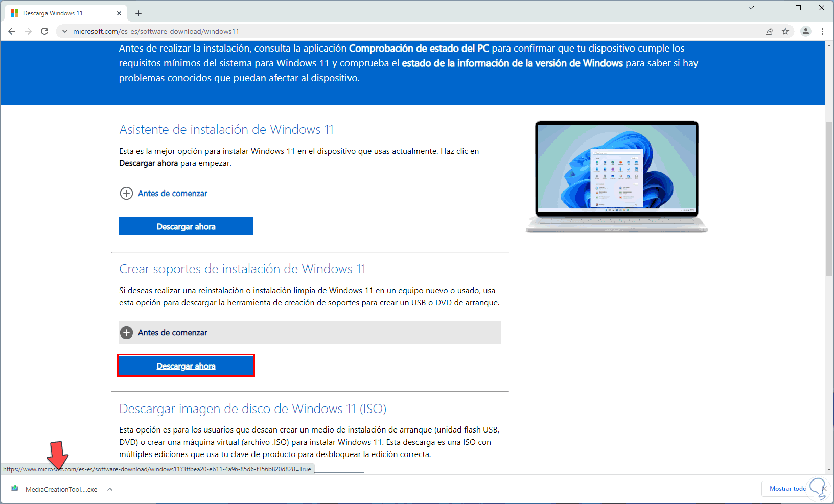Open Windows version information status link
Image resolution: width=834 pixels, height=504 pixels.
[x=512, y=63]
